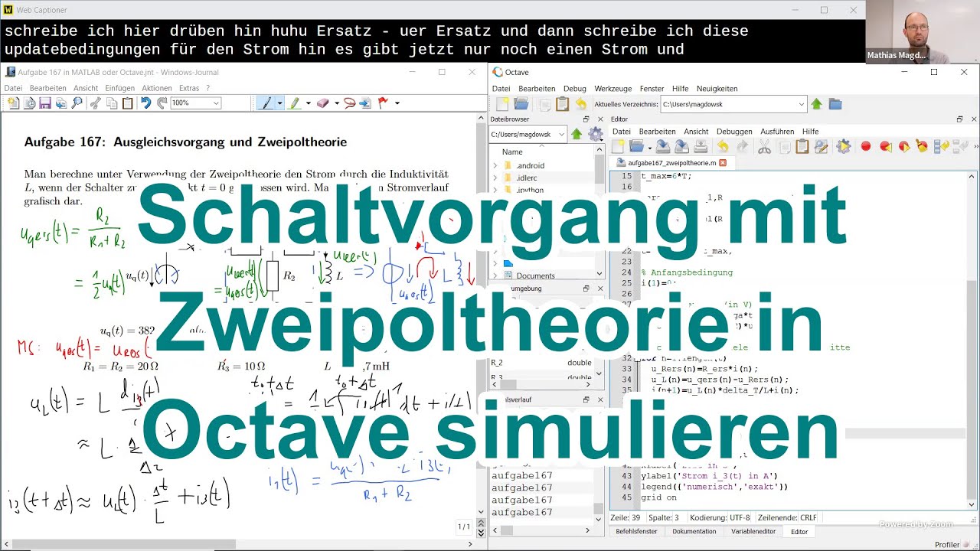Redo last action in Windows Journal

coord(162,103)
